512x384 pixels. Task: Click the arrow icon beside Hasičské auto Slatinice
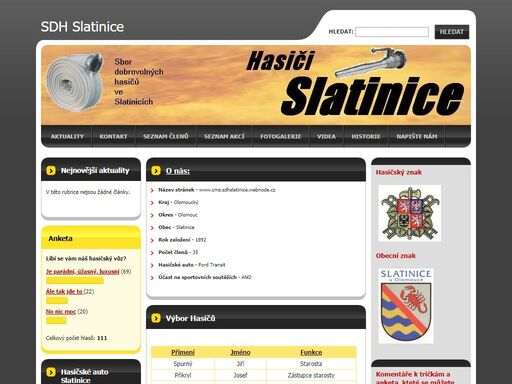click(51, 372)
